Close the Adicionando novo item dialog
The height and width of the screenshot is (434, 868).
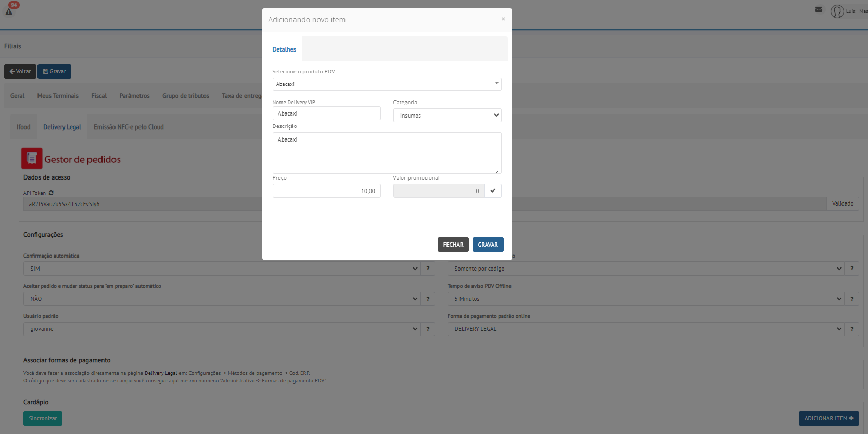coord(503,19)
